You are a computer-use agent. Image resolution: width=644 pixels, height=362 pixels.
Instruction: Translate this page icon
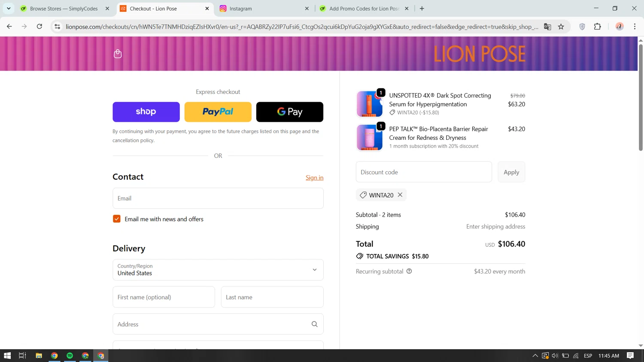click(547, 27)
